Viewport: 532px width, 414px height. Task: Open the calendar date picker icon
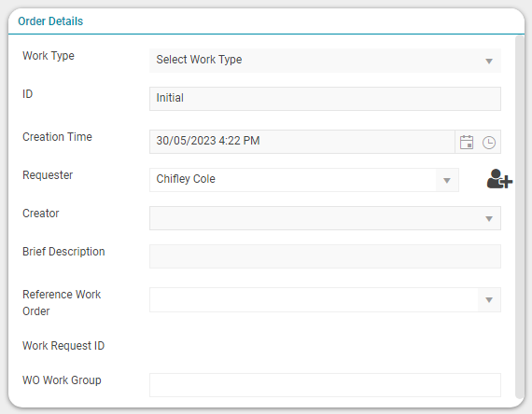467,142
